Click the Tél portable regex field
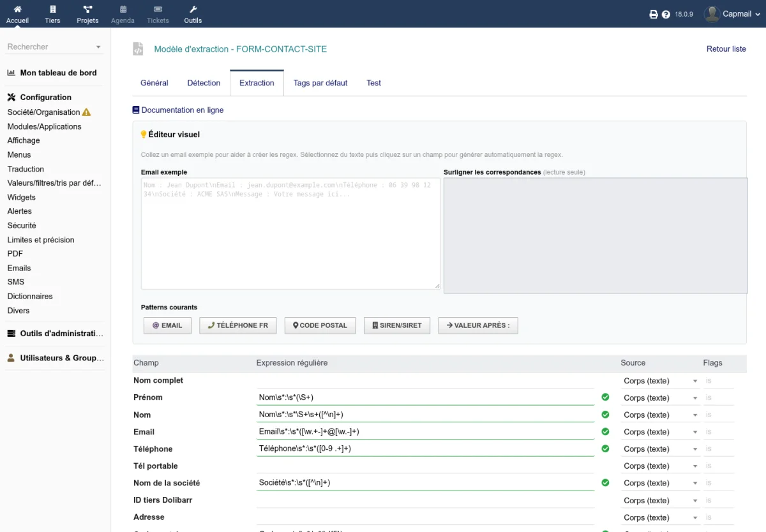766x532 pixels. click(x=425, y=466)
